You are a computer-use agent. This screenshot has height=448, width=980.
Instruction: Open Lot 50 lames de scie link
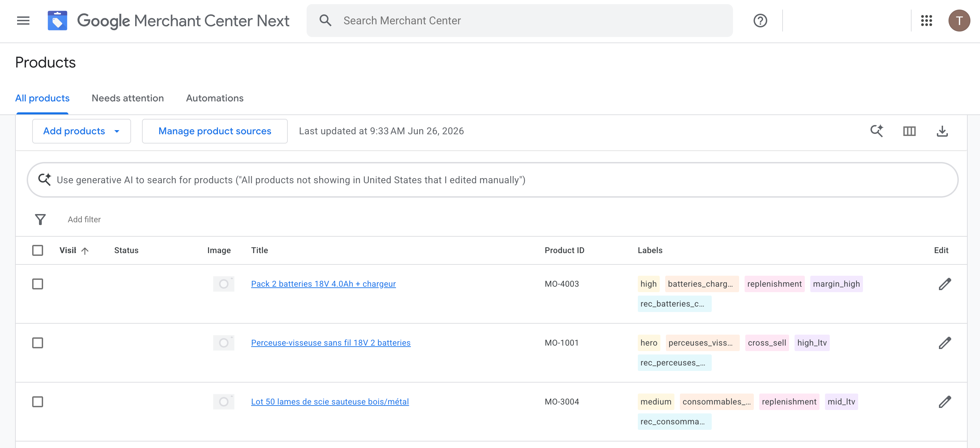coord(330,402)
